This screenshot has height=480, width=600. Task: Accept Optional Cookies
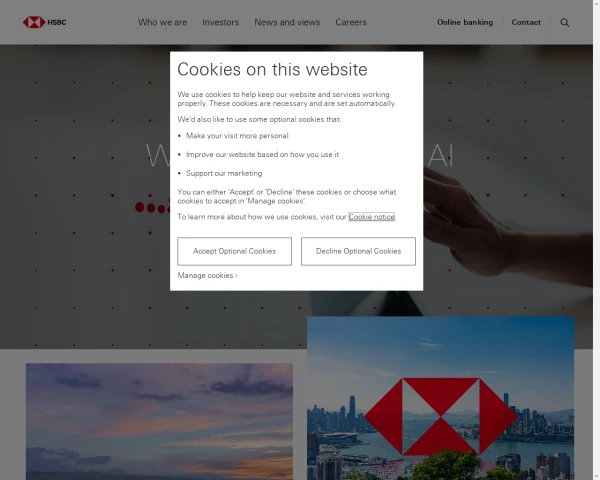point(234,251)
